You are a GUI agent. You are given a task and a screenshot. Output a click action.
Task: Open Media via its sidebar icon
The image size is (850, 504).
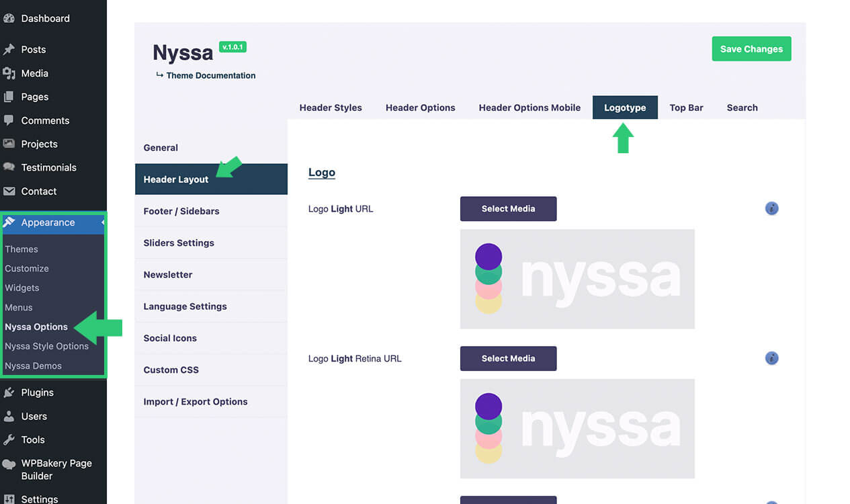9,73
